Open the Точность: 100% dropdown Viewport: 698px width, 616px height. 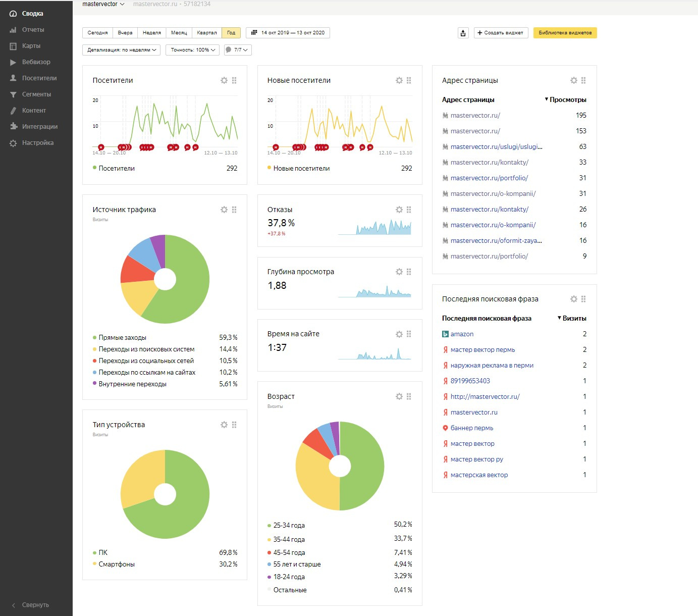(193, 50)
